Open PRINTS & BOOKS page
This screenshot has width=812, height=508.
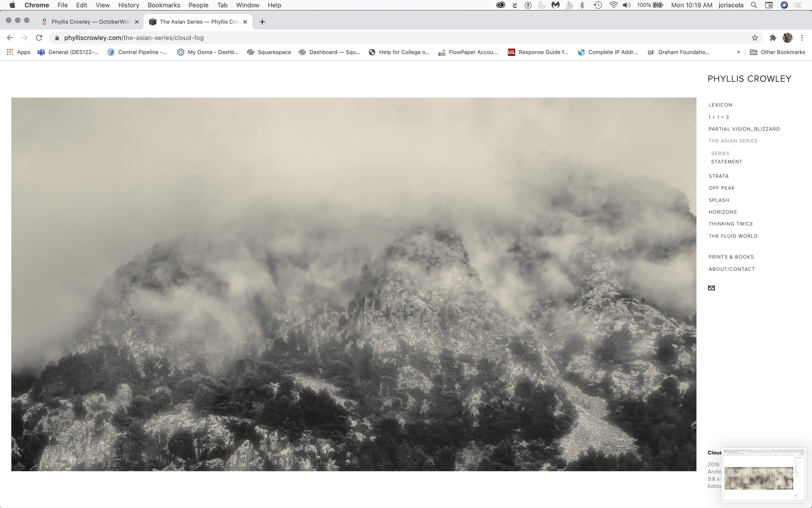731,257
